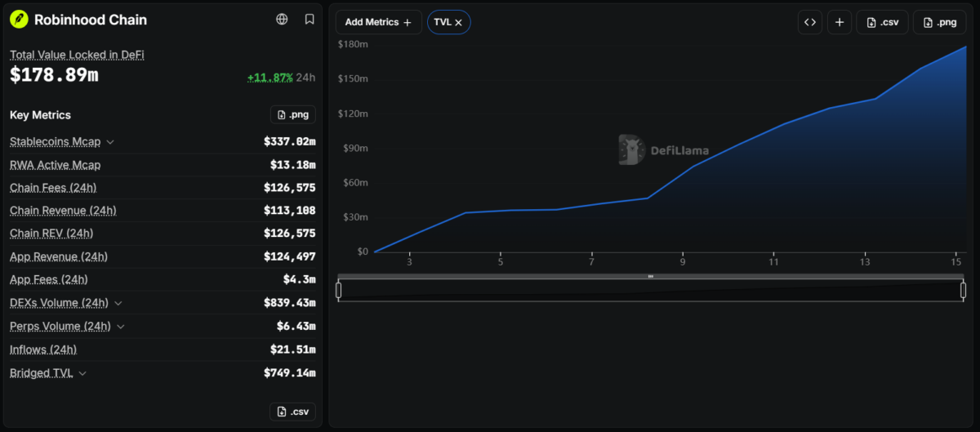Image resolution: width=980 pixels, height=432 pixels.
Task: Export Key Metrics as .csv
Action: 293,412
